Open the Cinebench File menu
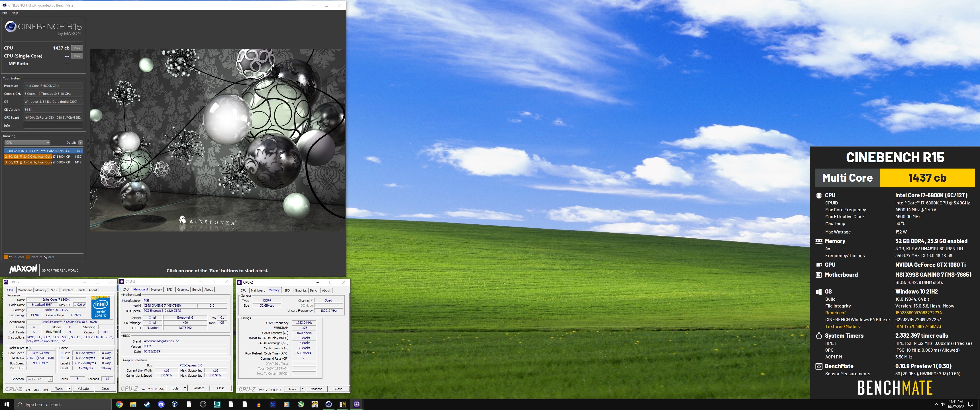The image size is (980, 410). pos(5,13)
